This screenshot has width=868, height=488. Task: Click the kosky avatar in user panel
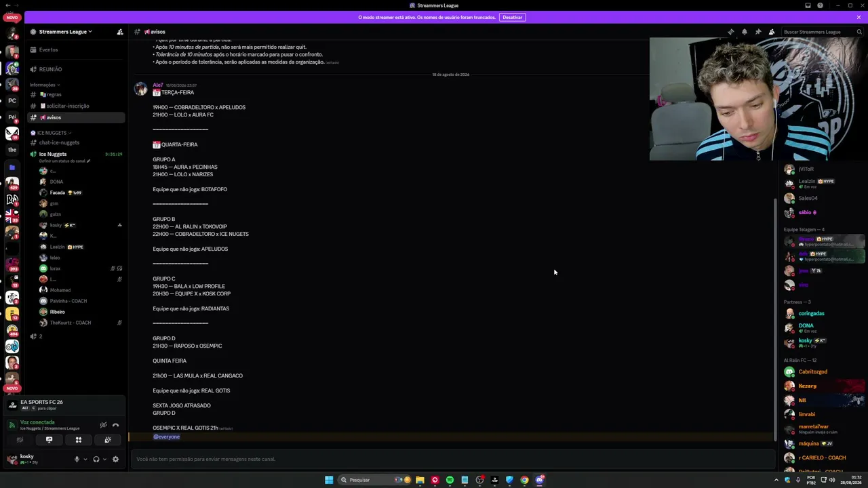[x=12, y=459]
